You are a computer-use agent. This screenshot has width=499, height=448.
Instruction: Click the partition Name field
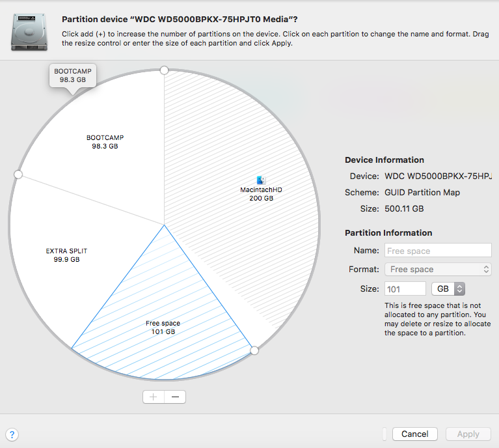point(438,251)
